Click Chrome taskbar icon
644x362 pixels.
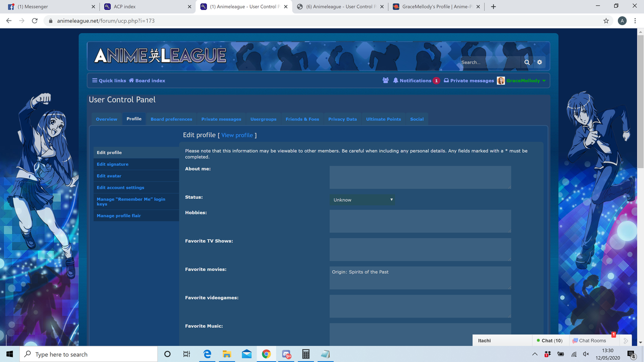(266, 354)
